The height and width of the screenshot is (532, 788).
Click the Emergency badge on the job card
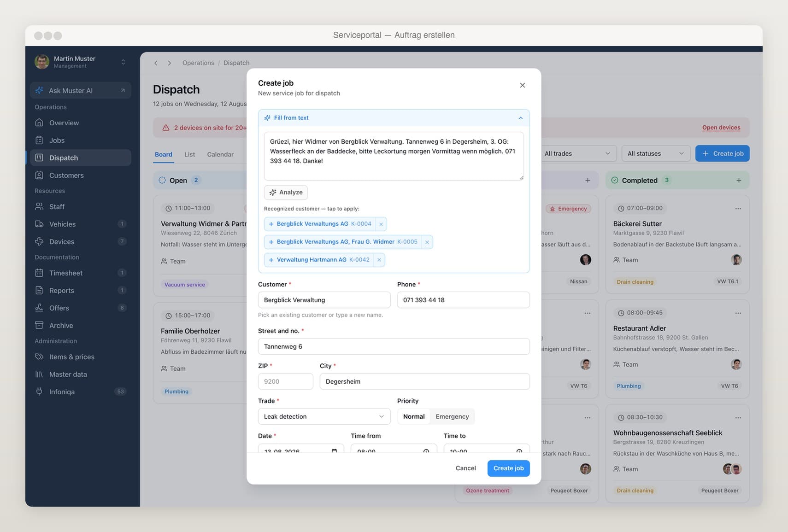click(x=568, y=209)
